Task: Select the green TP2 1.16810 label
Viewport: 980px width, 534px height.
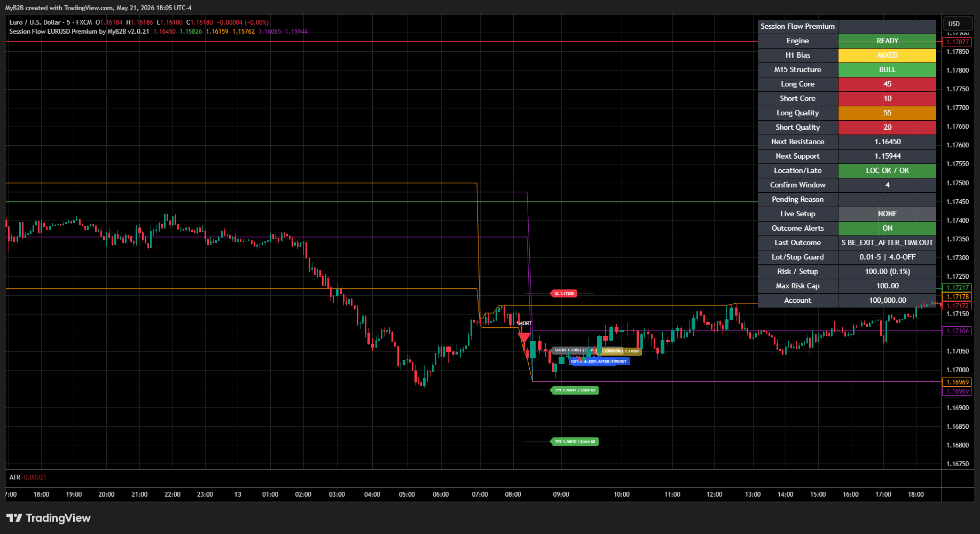Action: coord(574,442)
